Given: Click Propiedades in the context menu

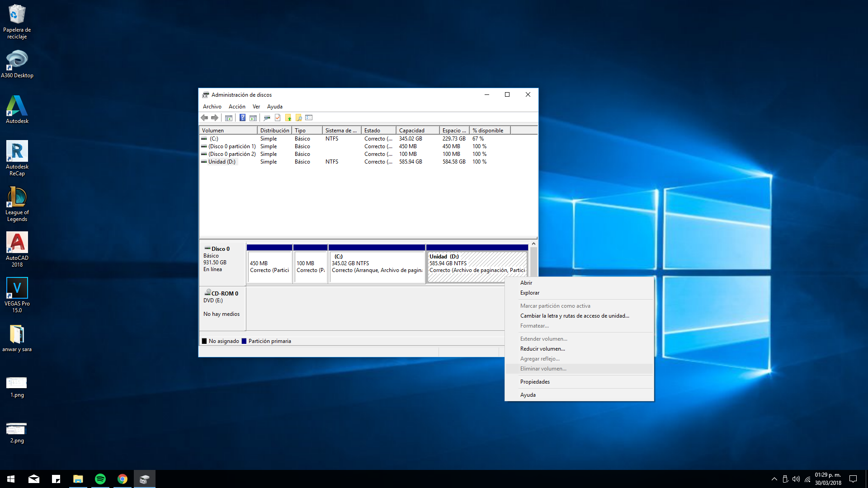Looking at the screenshot, I should pos(535,382).
